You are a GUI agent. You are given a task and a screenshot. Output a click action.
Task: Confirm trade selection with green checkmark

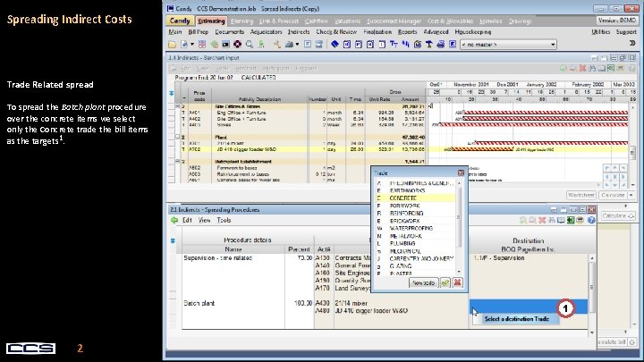[x=445, y=282]
